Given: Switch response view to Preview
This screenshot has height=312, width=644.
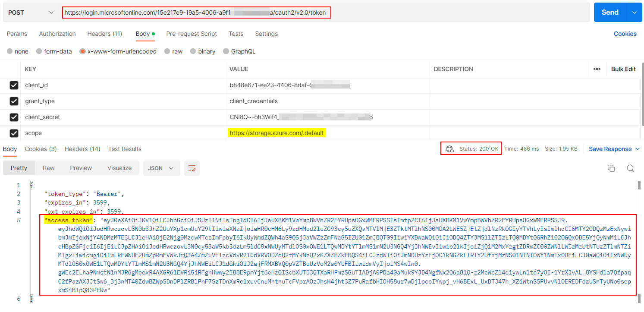Looking at the screenshot, I should [x=81, y=168].
